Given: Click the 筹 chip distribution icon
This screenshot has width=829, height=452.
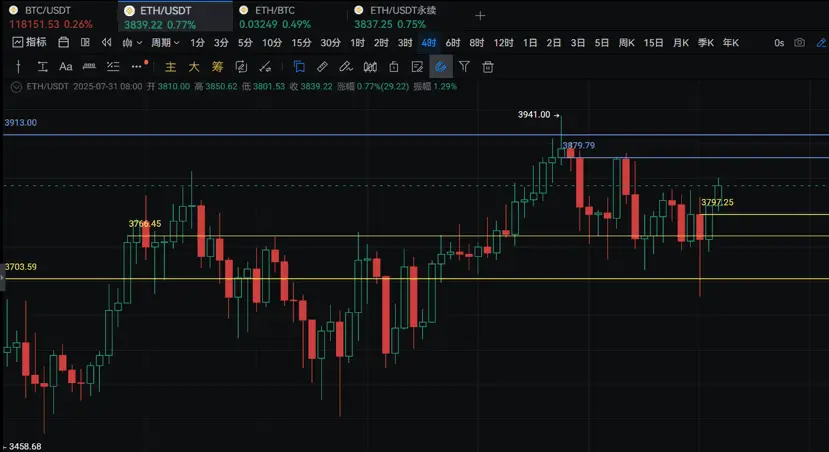Looking at the screenshot, I should (x=217, y=67).
